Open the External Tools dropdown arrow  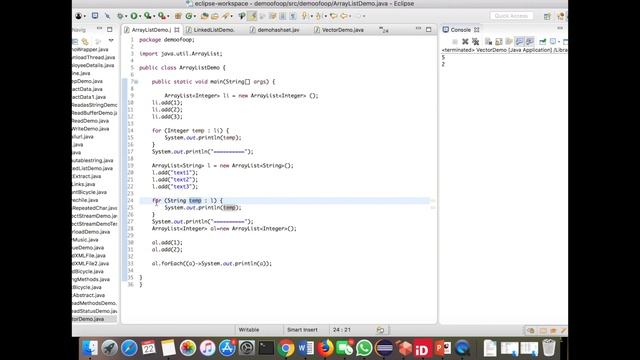point(168,16)
